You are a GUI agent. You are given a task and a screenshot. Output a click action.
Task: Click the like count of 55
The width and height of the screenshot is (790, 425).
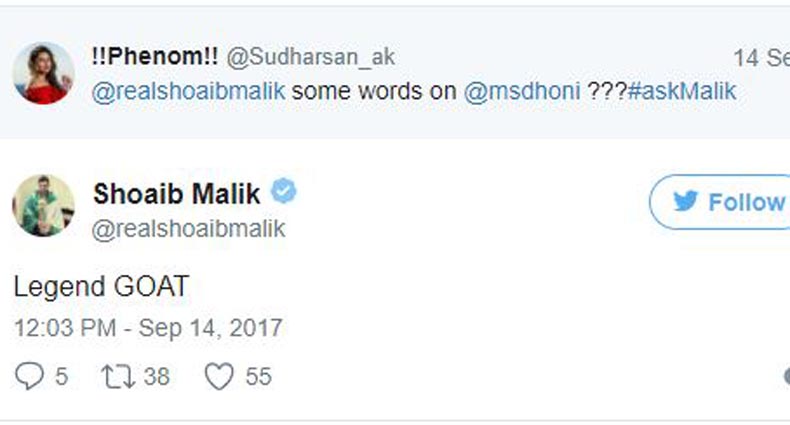[258, 376]
